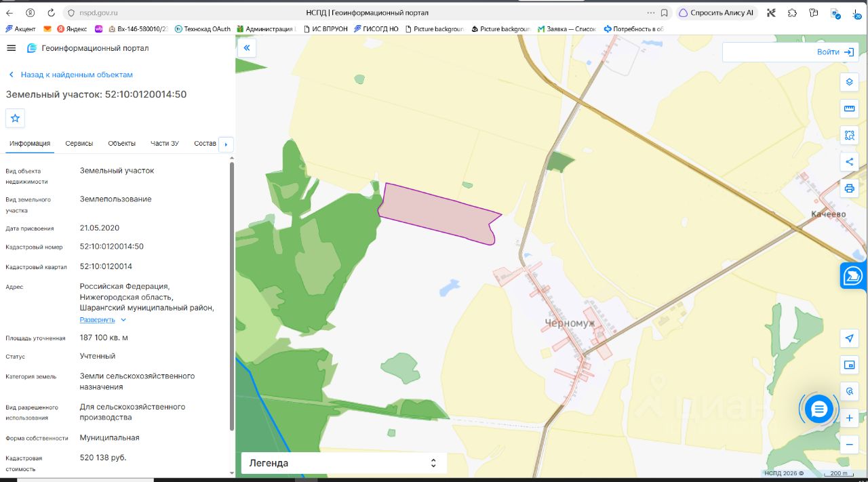This screenshot has height=482, width=868.
Task: Open the hamburger main menu
Action: coord(11,48)
